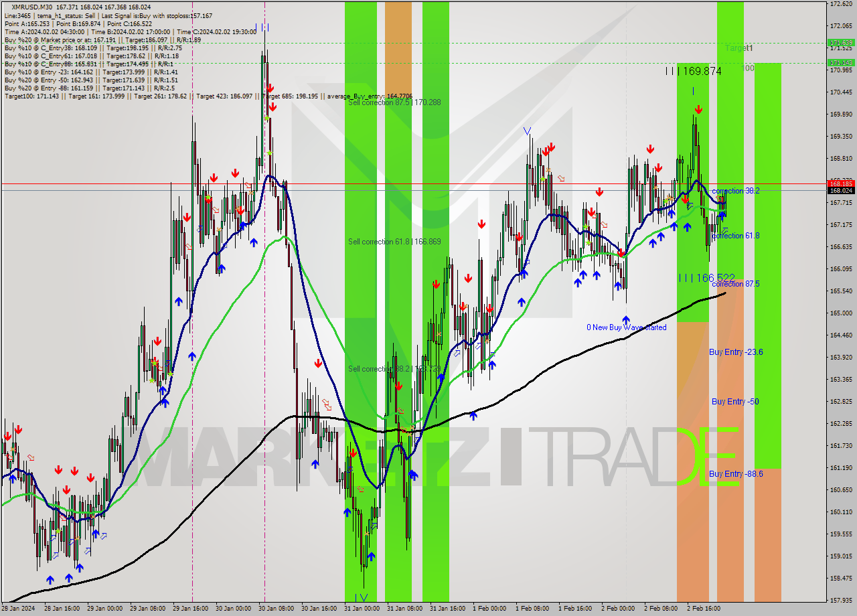This screenshot has width=857, height=616.
Task: Click the blue 'correction 87.5' label
Action: pyautogui.click(x=735, y=284)
